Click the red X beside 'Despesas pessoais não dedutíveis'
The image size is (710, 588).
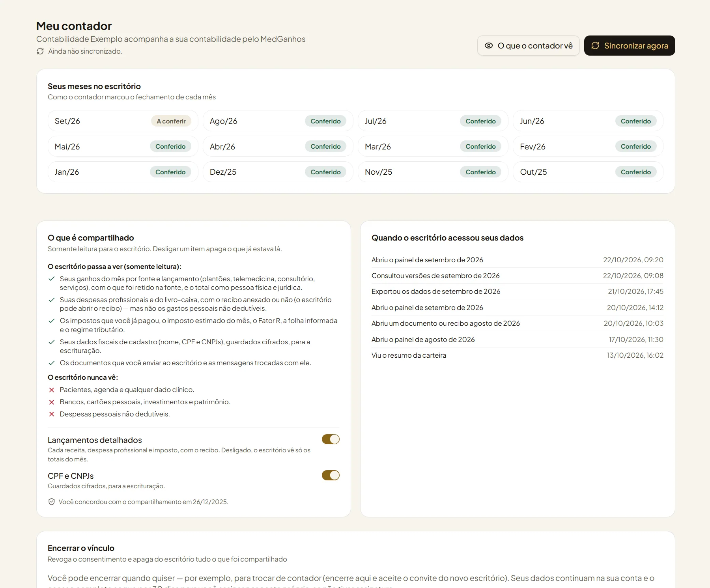[51, 414]
